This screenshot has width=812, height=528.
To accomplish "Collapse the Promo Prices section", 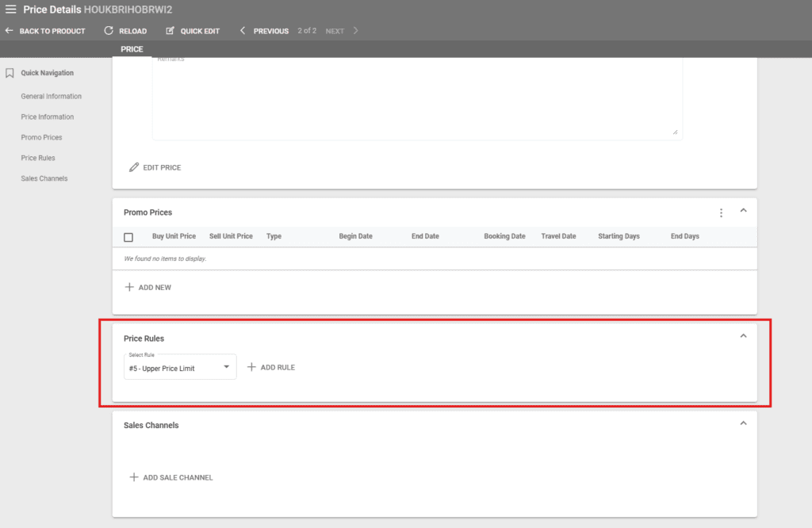I will [743, 211].
